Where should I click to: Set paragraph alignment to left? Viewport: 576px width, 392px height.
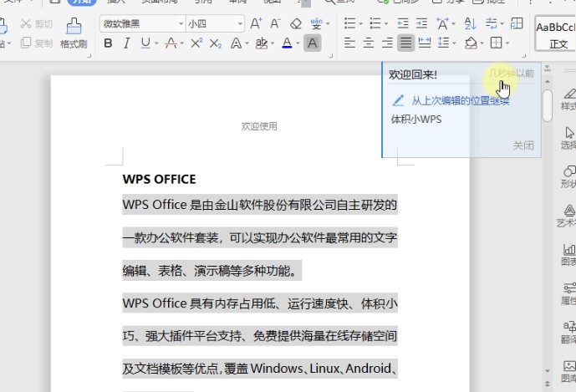point(349,43)
